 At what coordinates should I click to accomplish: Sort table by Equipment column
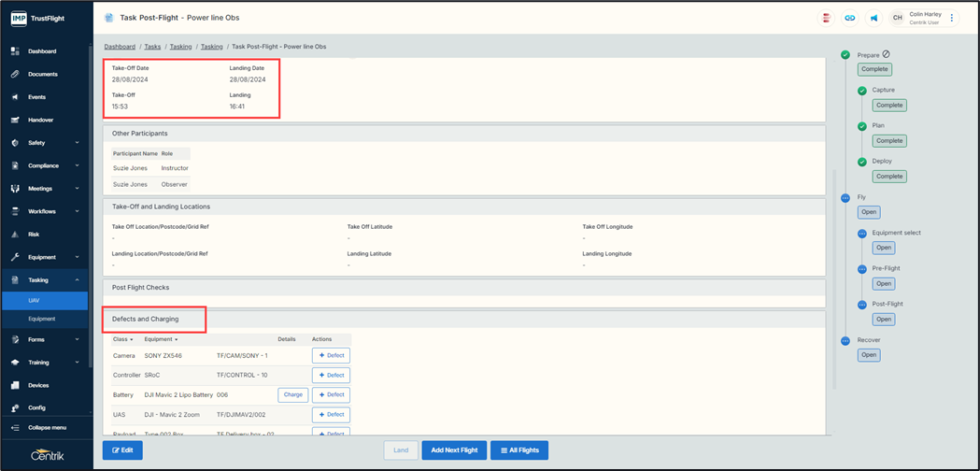pyautogui.click(x=161, y=339)
